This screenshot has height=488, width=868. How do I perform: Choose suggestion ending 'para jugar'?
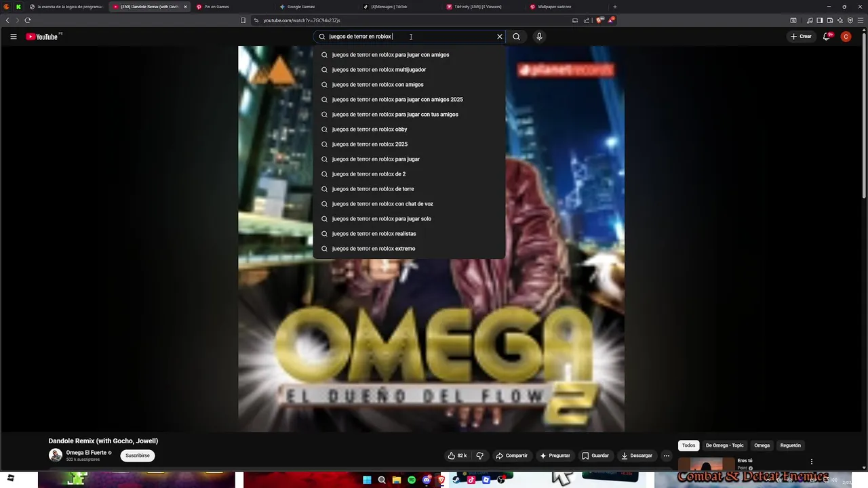pos(409,159)
